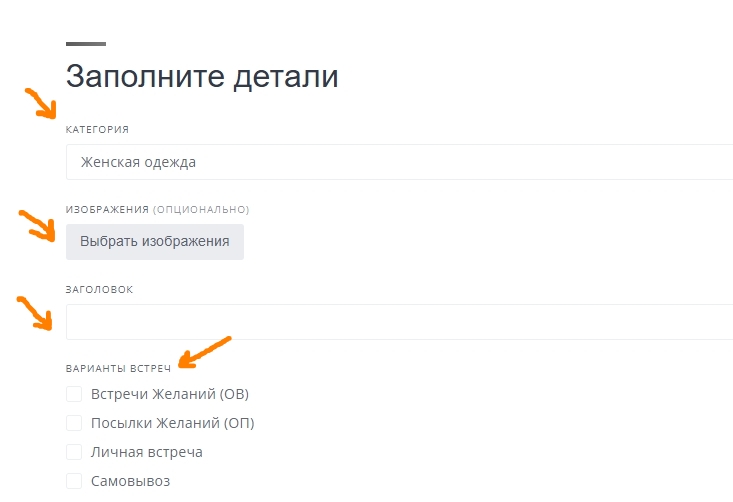Enable the Встречи Желаний (ОВ) checkbox
This screenshot has width=733, height=502.
74,394
